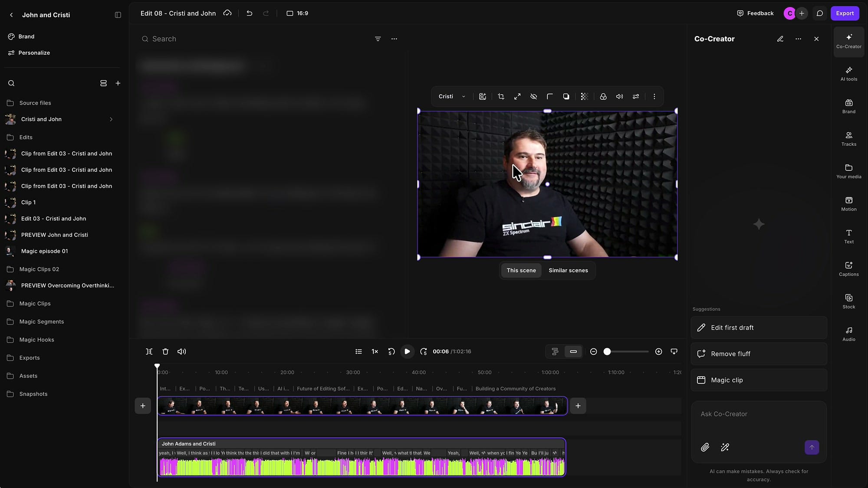Switch timeline to stacked tracks layout
This screenshot has height=488, width=868.
[x=555, y=351]
